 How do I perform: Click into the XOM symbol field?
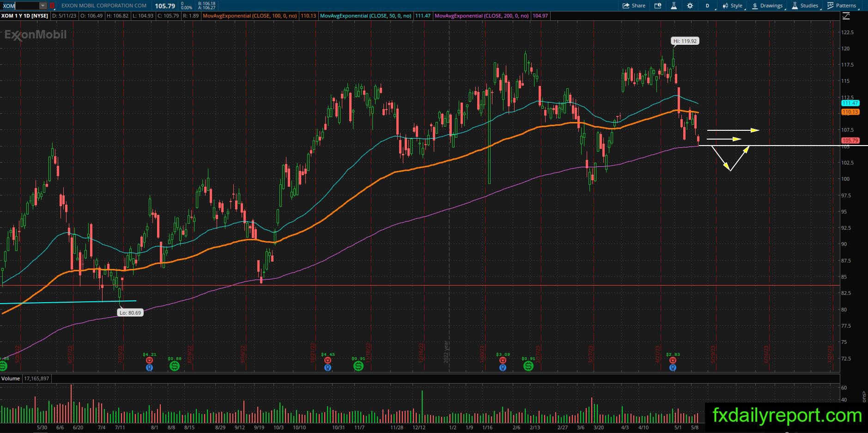tap(20, 6)
